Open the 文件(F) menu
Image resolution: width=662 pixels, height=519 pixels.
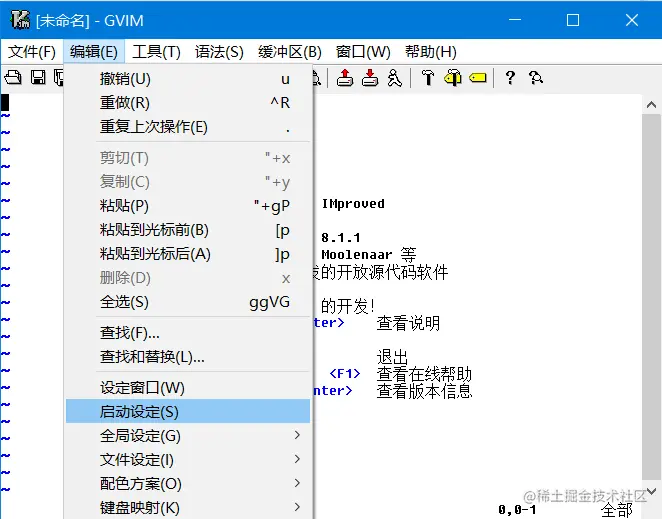click(x=32, y=52)
